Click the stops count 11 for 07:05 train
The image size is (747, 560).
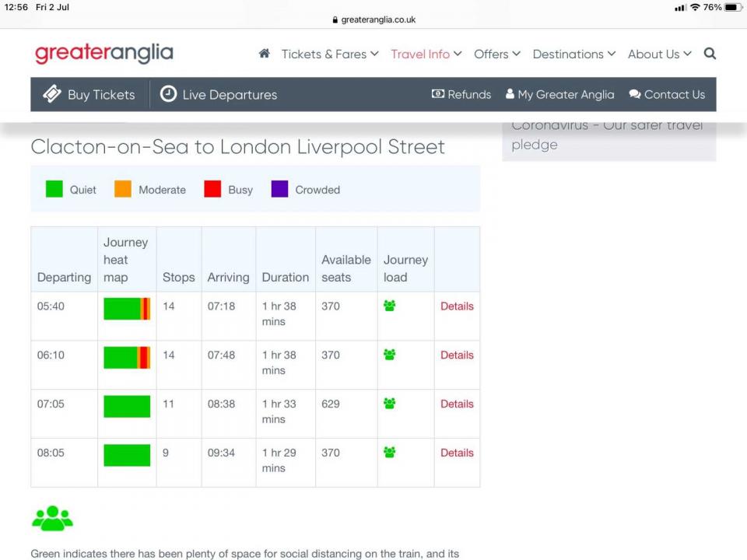click(168, 404)
